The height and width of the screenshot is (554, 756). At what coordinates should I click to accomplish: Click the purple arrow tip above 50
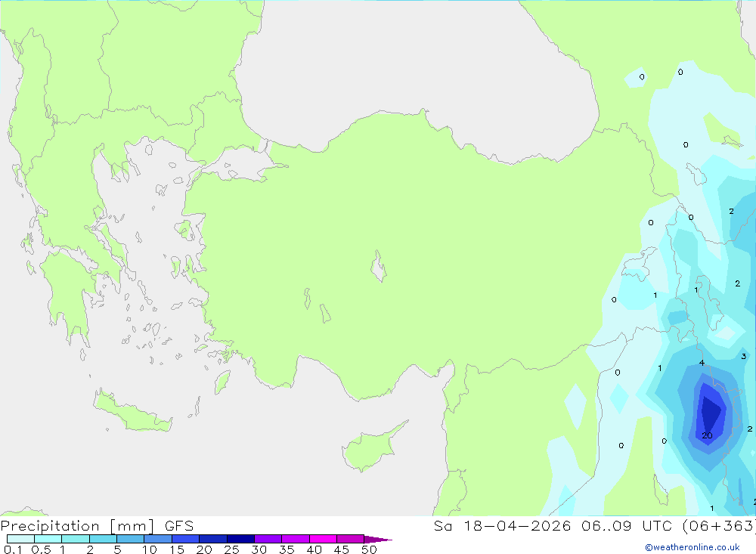(x=377, y=540)
